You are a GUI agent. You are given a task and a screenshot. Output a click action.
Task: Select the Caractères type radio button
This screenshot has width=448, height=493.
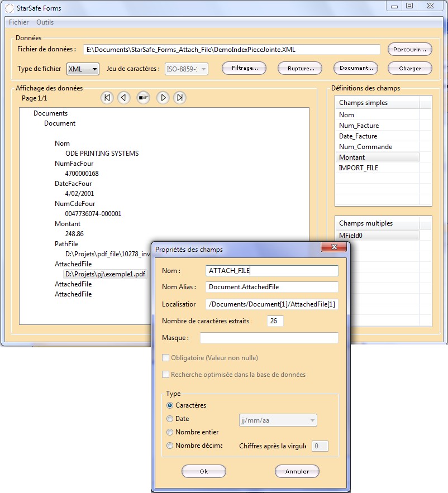[x=170, y=405]
